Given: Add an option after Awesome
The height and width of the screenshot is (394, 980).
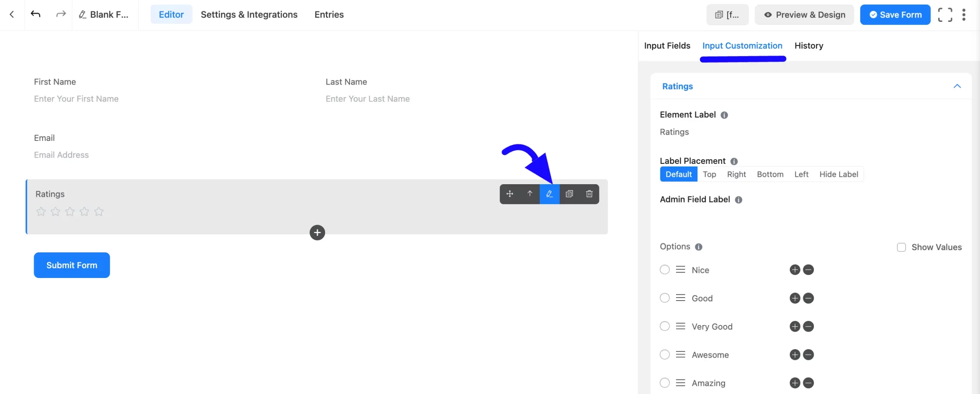Looking at the screenshot, I should pos(795,355).
